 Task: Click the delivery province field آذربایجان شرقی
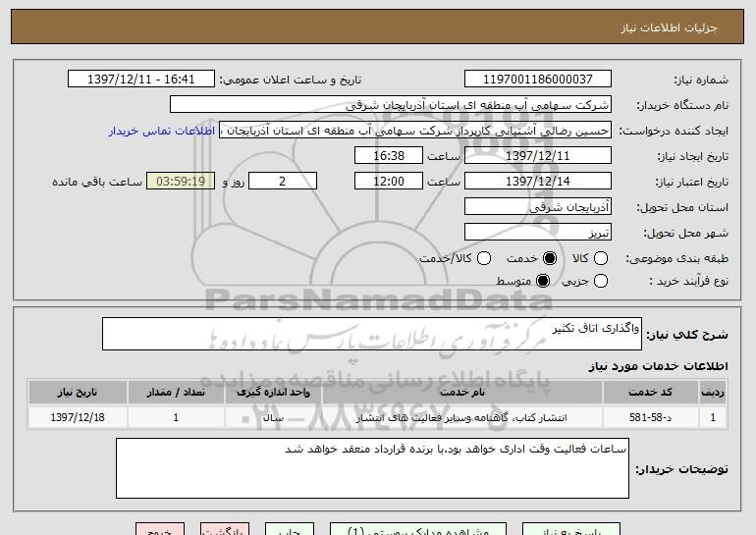(538, 207)
